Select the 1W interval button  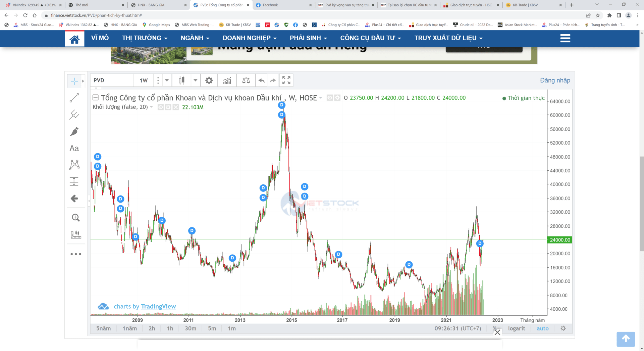click(x=144, y=80)
